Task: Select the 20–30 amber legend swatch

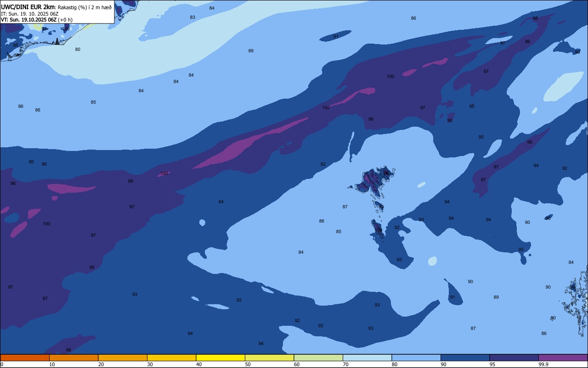Action: click(x=123, y=357)
